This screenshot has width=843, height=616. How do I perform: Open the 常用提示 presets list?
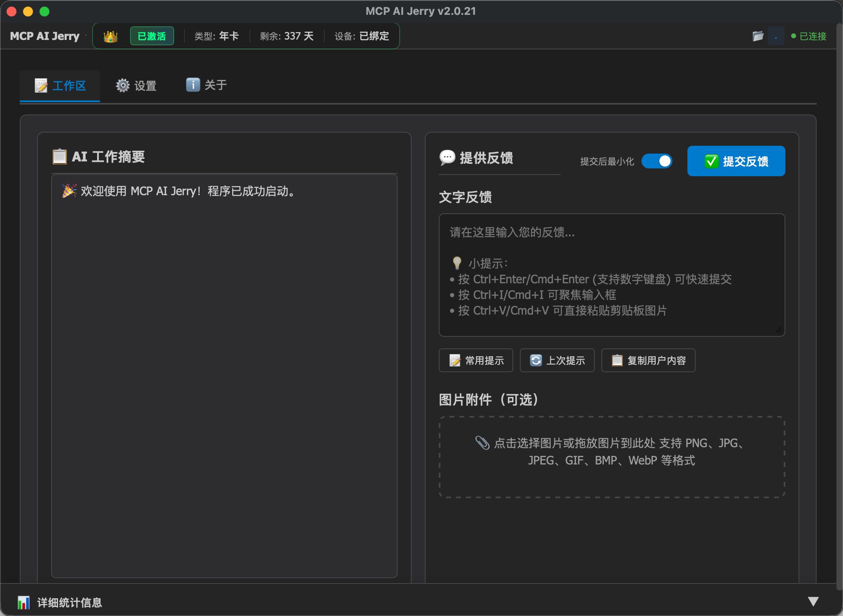pyautogui.click(x=476, y=361)
